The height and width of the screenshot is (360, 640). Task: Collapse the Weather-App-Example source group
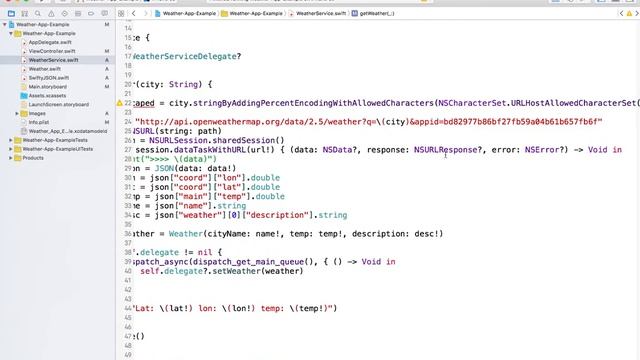tap(11, 33)
